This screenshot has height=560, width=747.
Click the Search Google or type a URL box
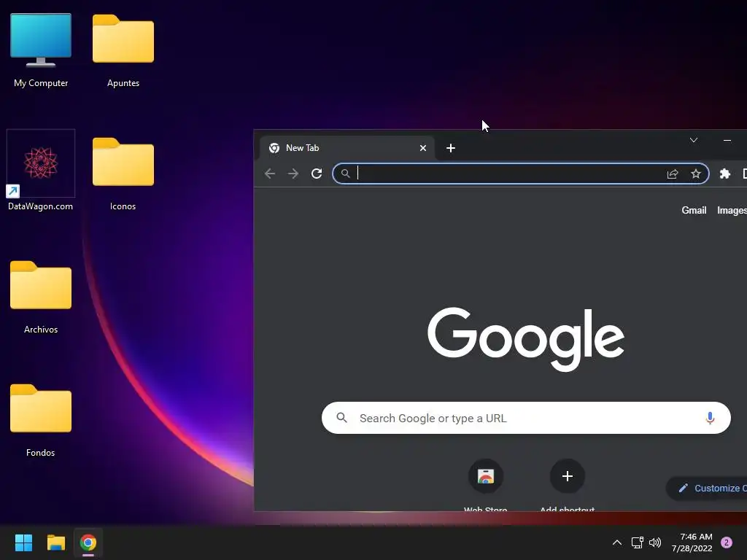(526, 418)
